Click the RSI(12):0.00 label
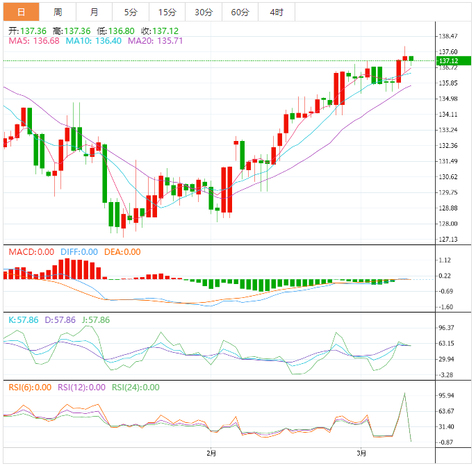 pos(82,388)
